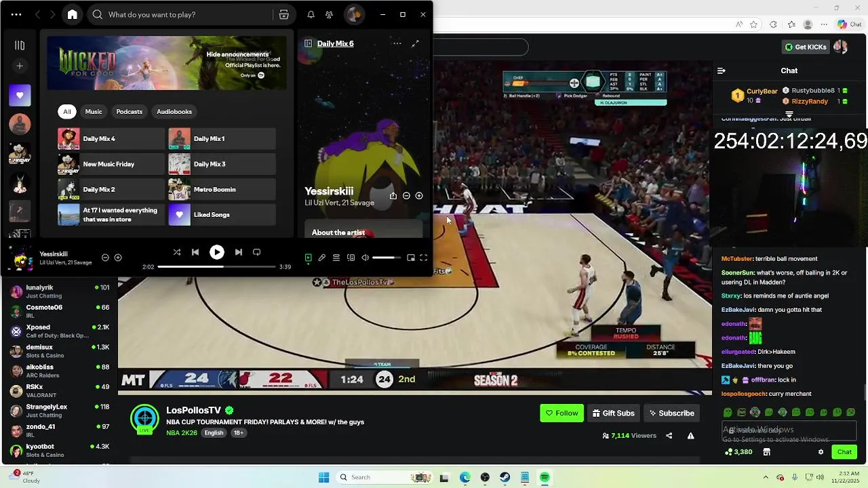Open Spotify from the Windows taskbar
The height and width of the screenshot is (488, 868).
pyautogui.click(x=545, y=477)
